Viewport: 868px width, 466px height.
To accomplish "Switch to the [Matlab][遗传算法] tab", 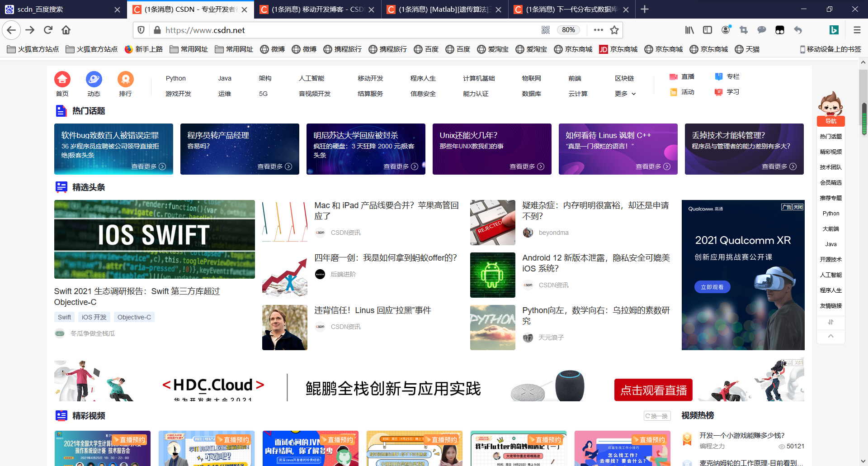I will point(444,9).
